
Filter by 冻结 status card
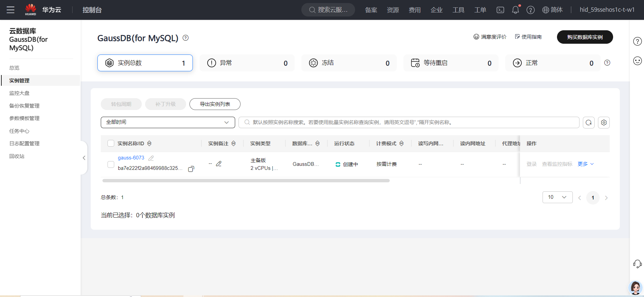[349, 63]
